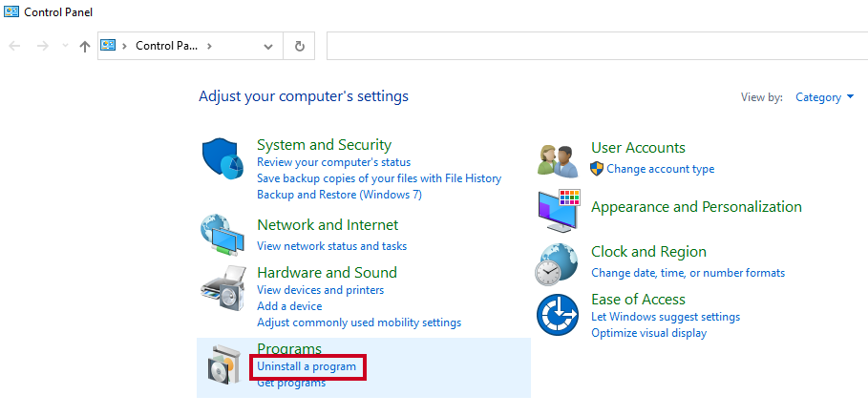Click the Ease of Access icon
Image resolution: width=868 pixels, height=416 pixels.
pyautogui.click(x=558, y=315)
